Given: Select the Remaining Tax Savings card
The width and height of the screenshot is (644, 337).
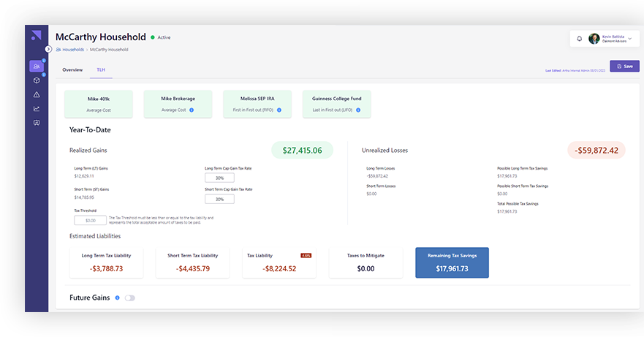Looking at the screenshot, I should click(452, 262).
